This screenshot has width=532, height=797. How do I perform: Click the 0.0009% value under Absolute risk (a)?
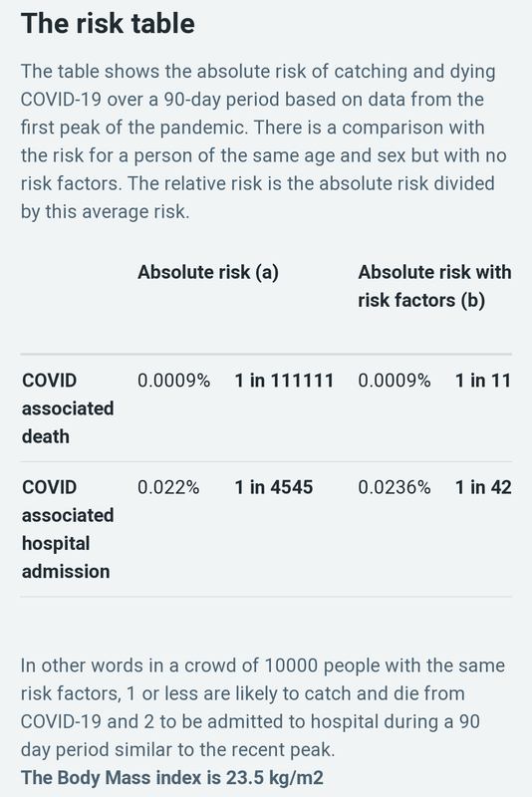pos(173,381)
